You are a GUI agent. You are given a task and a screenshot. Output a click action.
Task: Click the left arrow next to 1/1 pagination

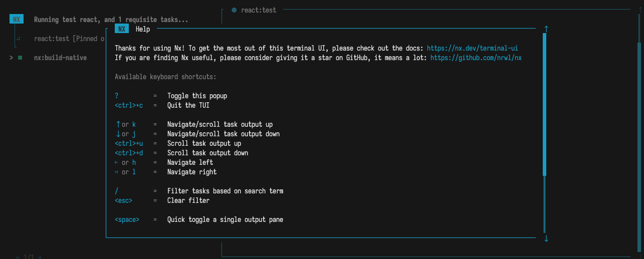18,257
